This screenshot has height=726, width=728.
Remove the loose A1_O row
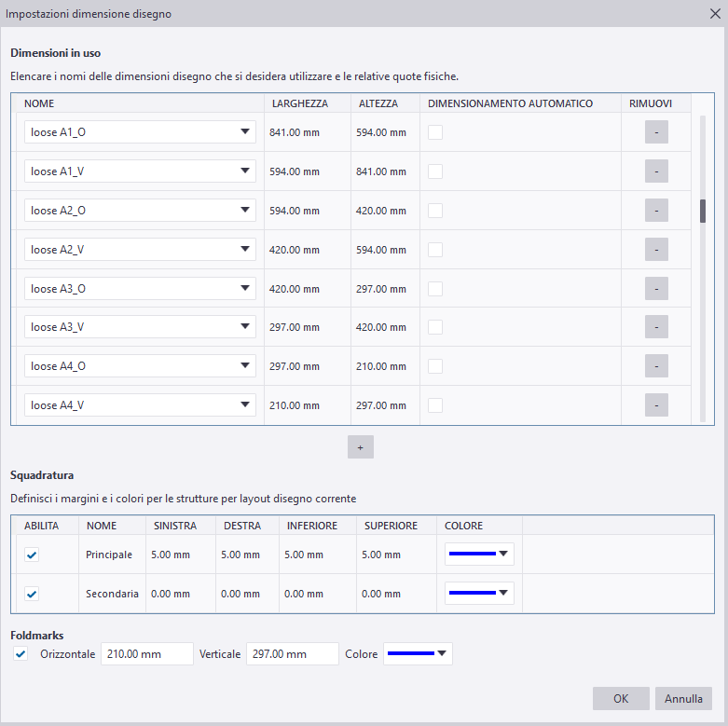[x=656, y=132]
